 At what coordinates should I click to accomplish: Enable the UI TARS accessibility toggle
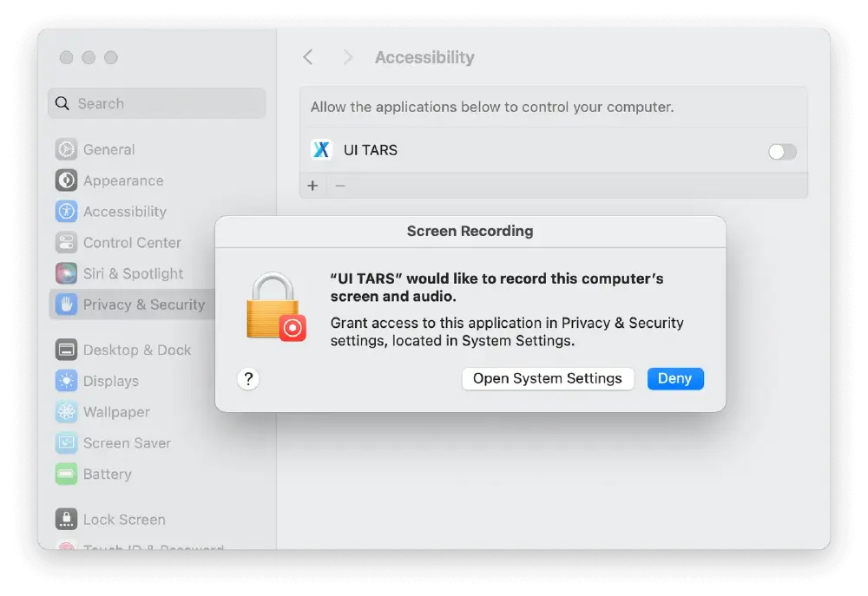coord(780,151)
